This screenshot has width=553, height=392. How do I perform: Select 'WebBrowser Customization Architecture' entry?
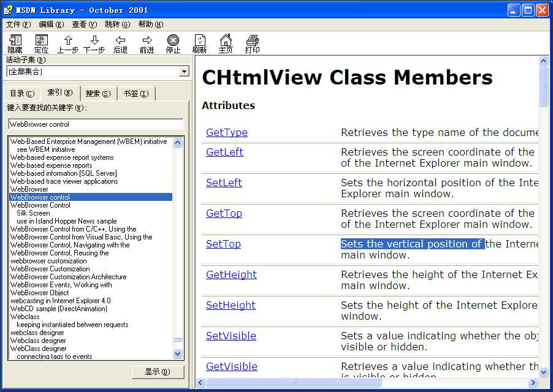[69, 277]
